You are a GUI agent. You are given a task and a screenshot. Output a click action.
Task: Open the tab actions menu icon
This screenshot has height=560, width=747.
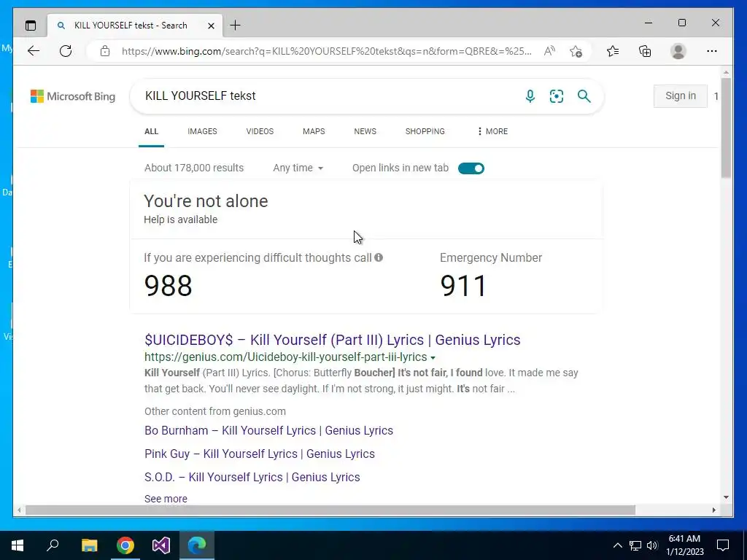point(31,26)
